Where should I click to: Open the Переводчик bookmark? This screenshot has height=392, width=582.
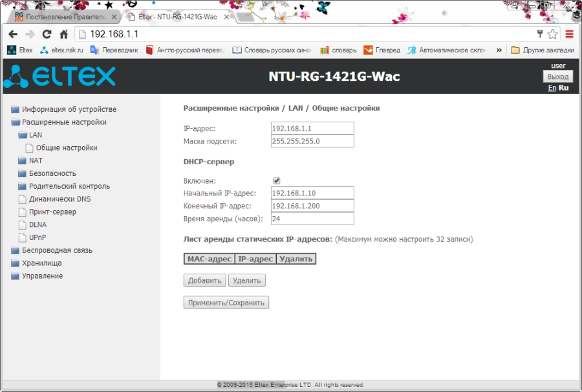[x=114, y=50]
